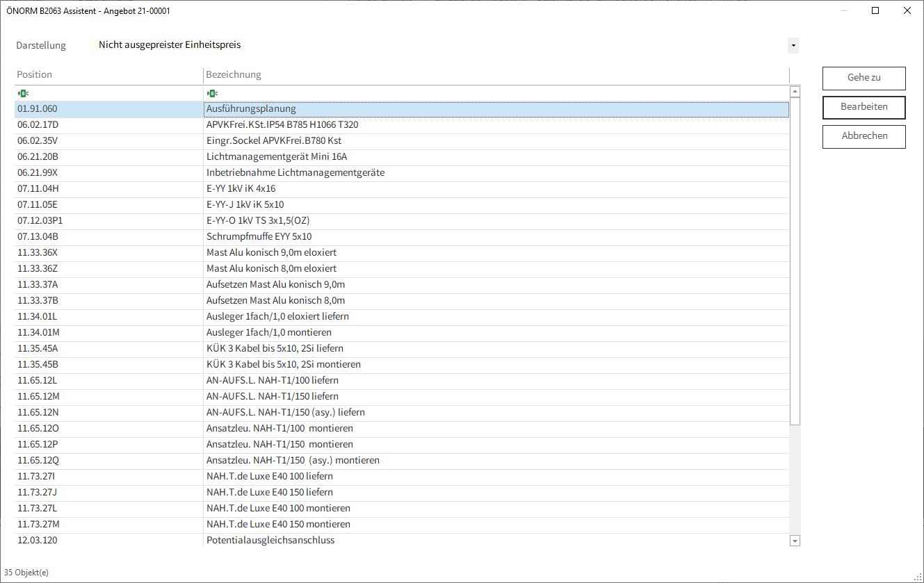Close the ÖNORM B2063 Assistent window
Screen dimensions: 924x583
click(x=907, y=10)
